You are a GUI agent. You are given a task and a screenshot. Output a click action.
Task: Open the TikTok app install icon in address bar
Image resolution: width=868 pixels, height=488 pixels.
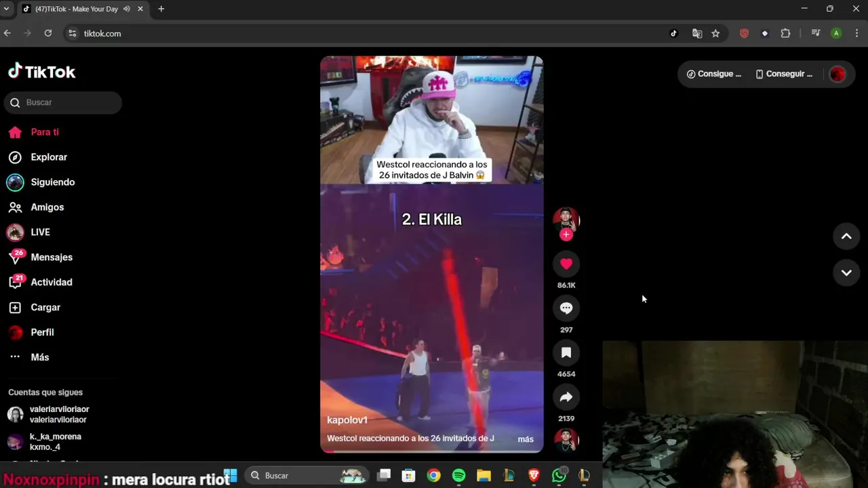pos(673,33)
